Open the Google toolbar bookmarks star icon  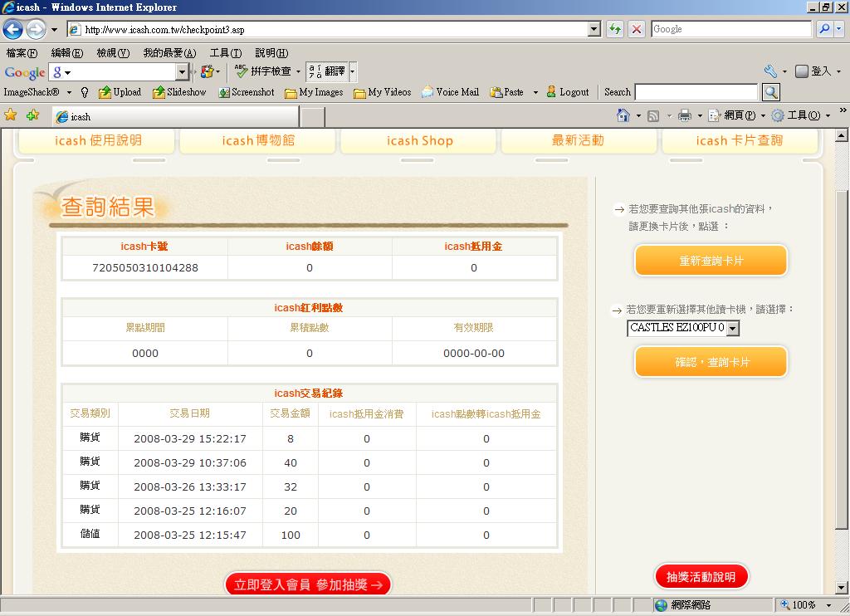tap(207, 71)
